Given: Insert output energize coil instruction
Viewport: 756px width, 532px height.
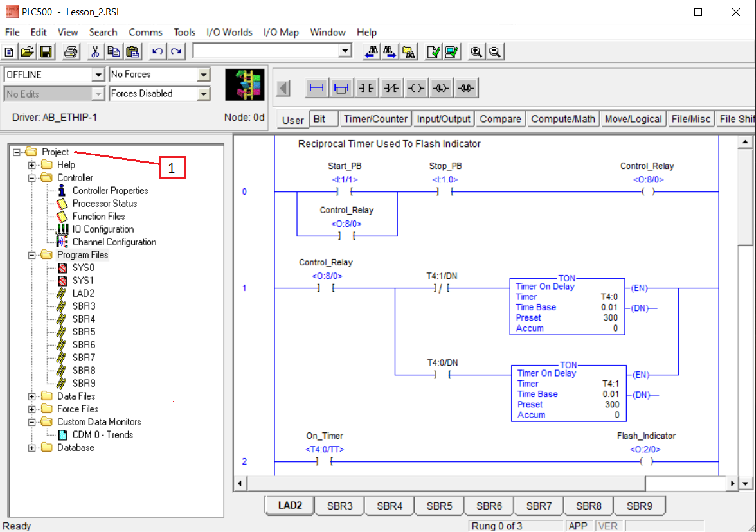Looking at the screenshot, I should (x=416, y=87).
